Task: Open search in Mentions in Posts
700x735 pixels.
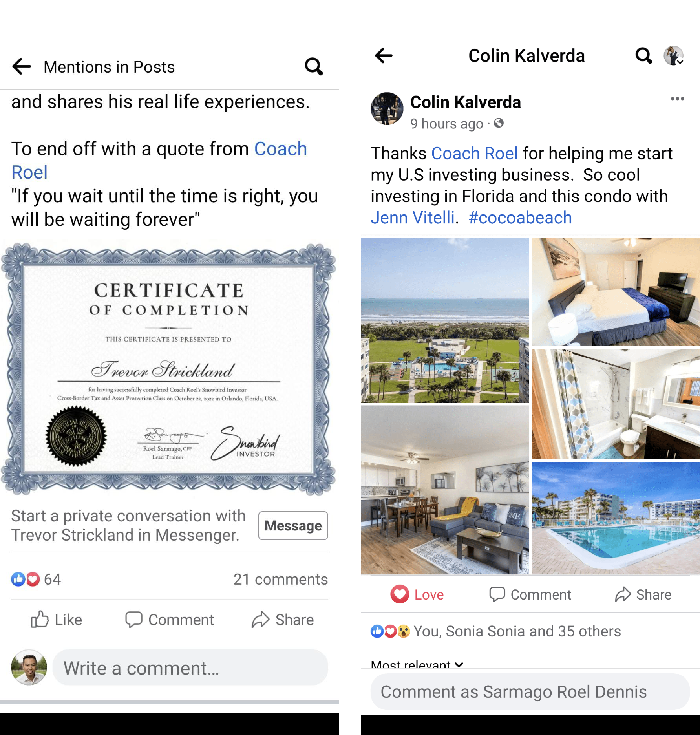Action: pos(314,67)
